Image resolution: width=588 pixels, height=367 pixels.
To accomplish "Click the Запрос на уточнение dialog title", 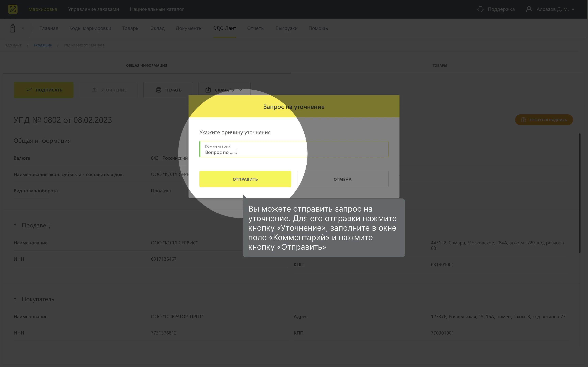I will tap(294, 107).
